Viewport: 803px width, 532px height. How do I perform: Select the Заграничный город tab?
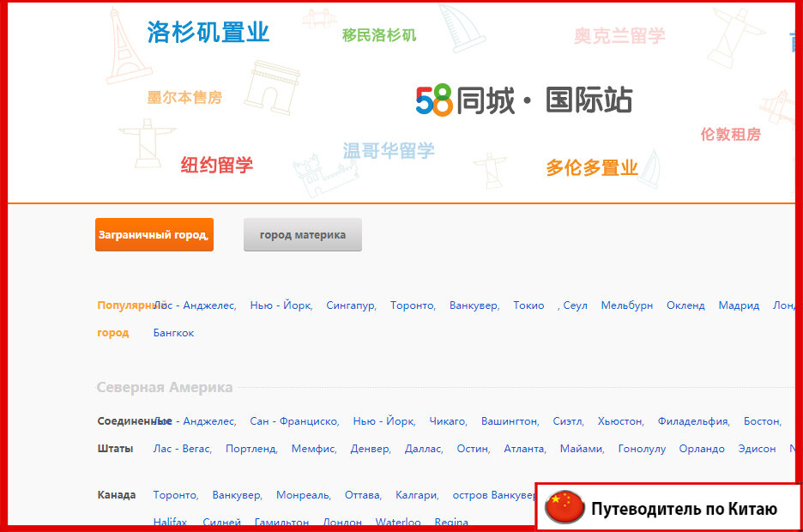pyautogui.click(x=154, y=234)
